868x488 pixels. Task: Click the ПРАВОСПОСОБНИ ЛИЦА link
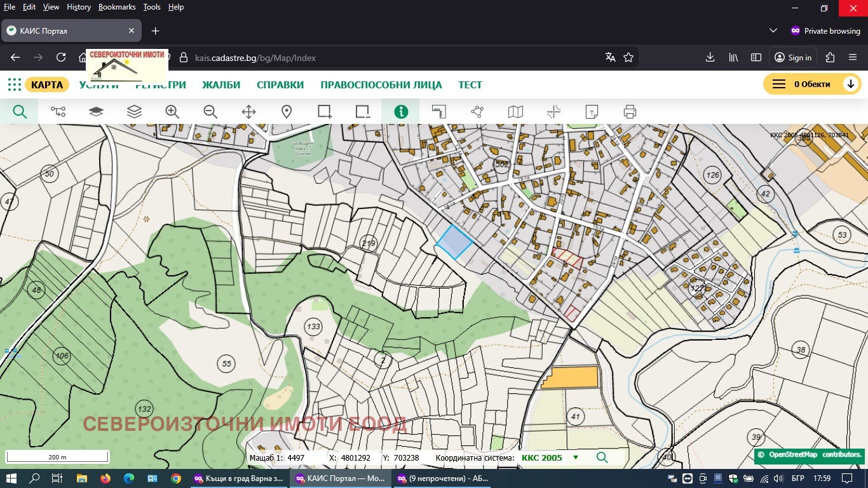point(381,85)
